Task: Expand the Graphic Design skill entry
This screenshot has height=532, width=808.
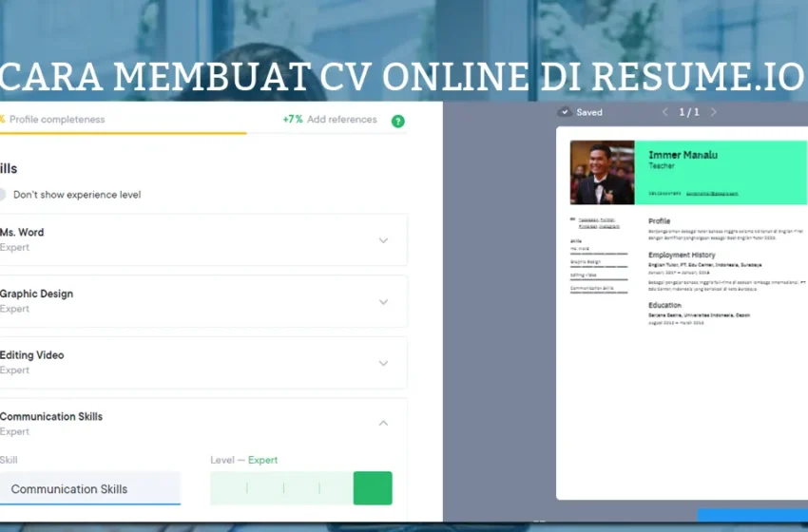Action: pos(383,302)
